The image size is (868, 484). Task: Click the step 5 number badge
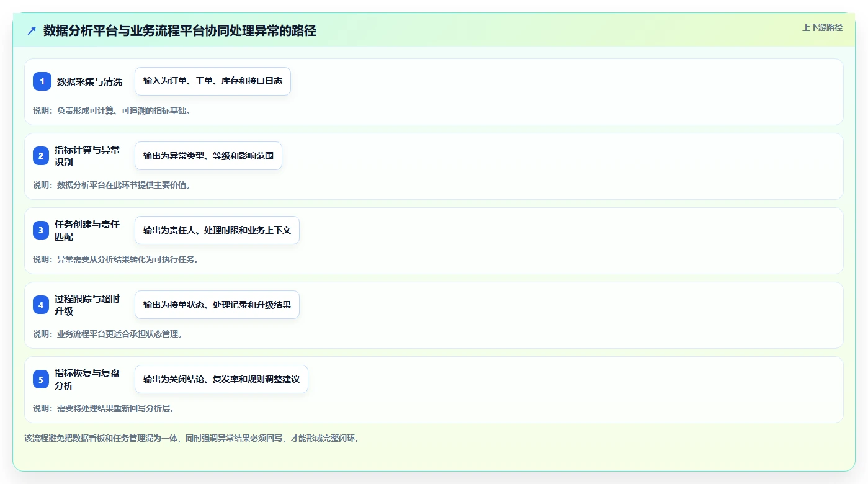point(41,379)
